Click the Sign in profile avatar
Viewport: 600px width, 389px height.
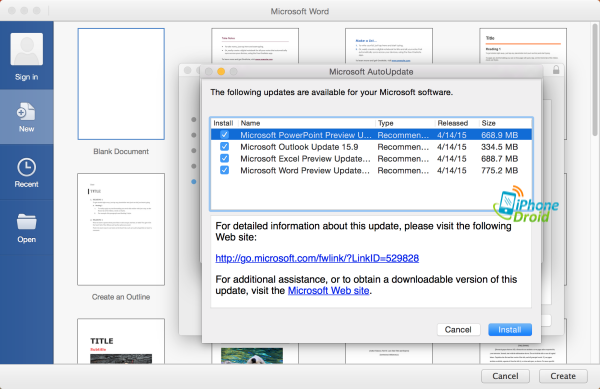pos(26,49)
